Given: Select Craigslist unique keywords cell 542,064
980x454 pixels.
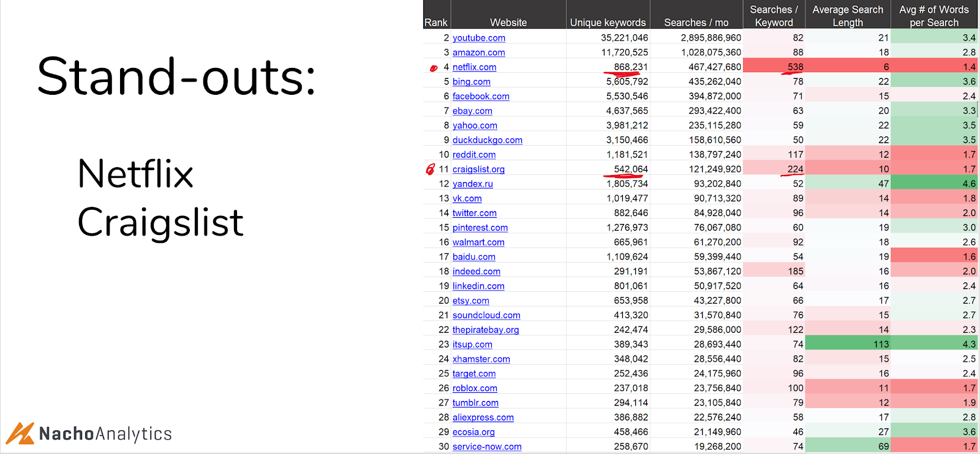Looking at the screenshot, I should coord(608,169).
